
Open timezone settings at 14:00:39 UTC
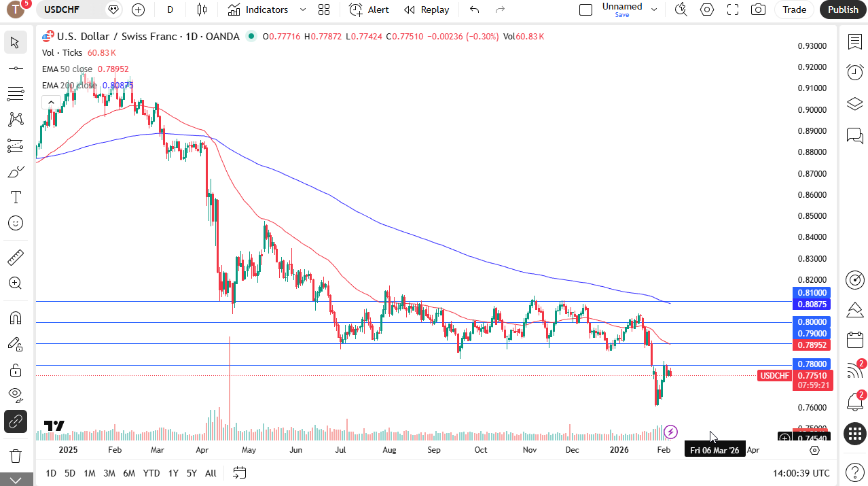pyautogui.click(x=801, y=473)
